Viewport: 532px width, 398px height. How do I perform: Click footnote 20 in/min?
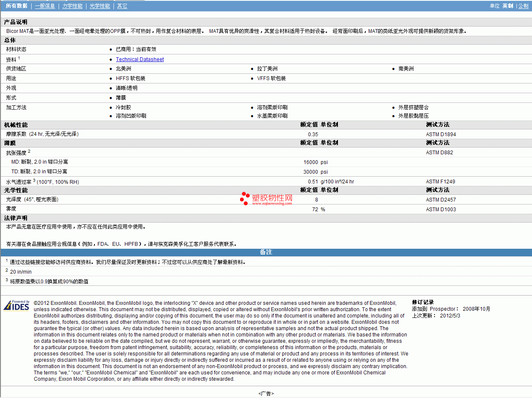21,272
